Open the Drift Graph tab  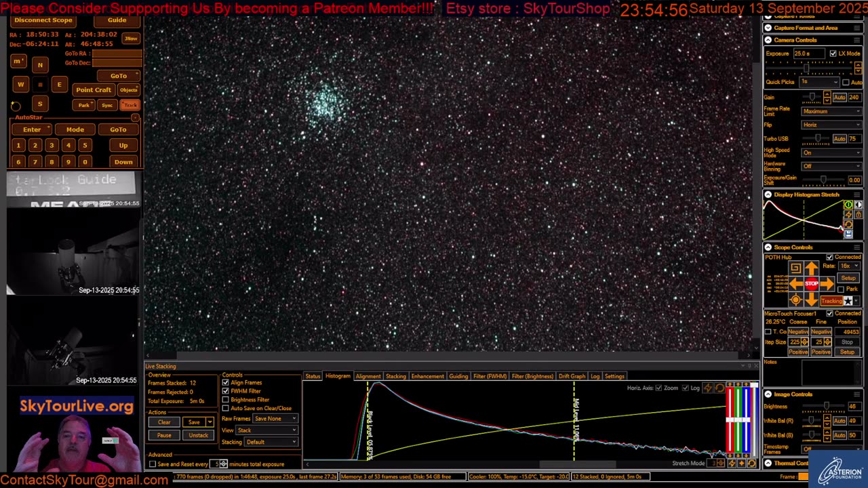point(572,376)
